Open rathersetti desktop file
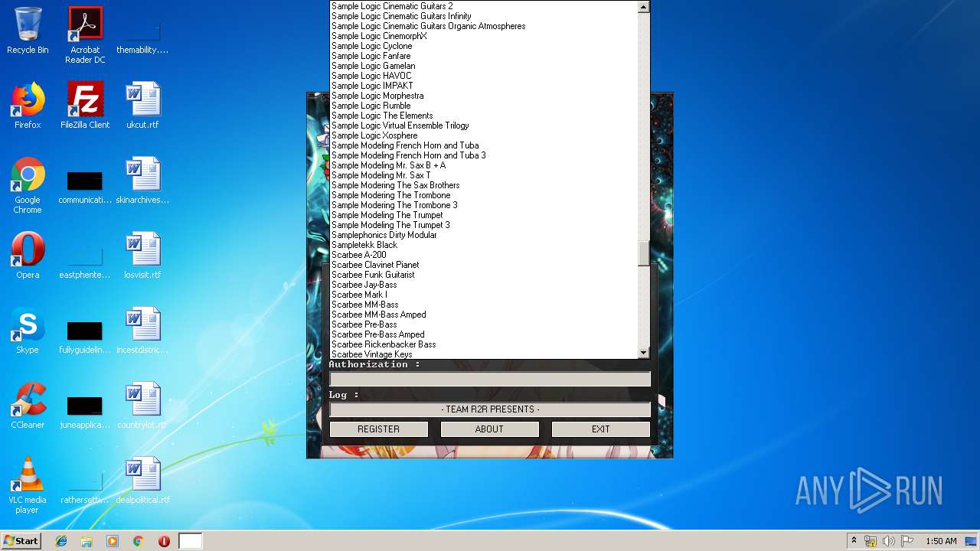 [x=85, y=485]
